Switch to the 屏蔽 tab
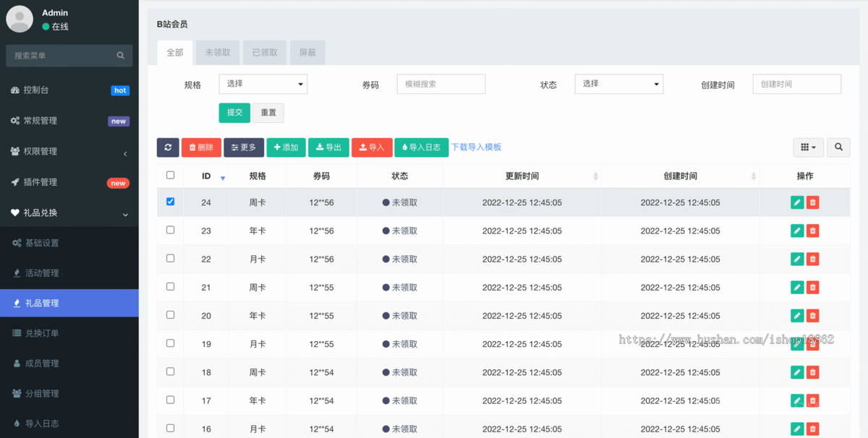The width and height of the screenshot is (868, 438). click(307, 52)
